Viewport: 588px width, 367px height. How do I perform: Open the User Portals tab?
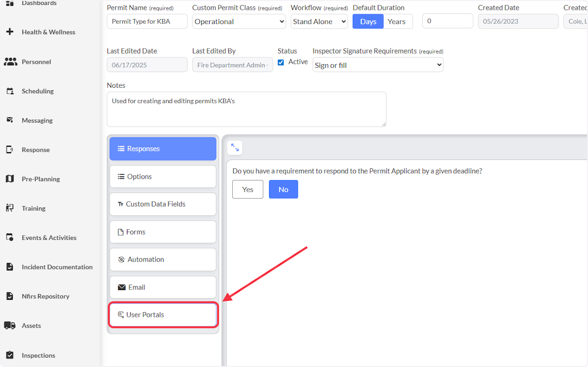coord(163,315)
